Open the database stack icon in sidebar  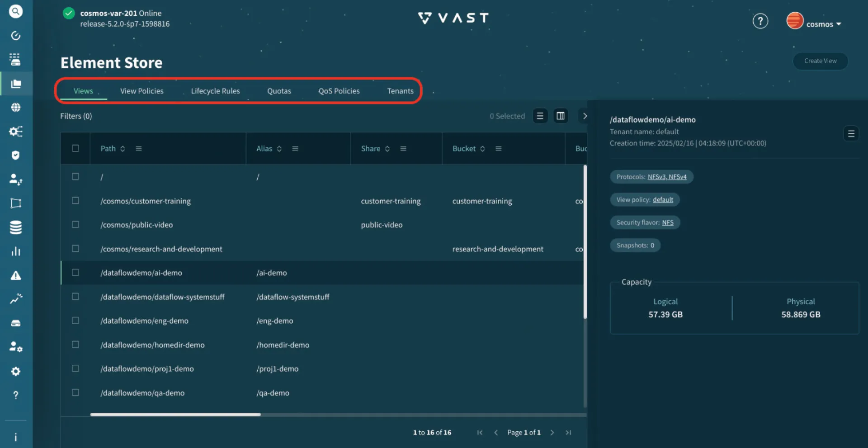pos(16,227)
